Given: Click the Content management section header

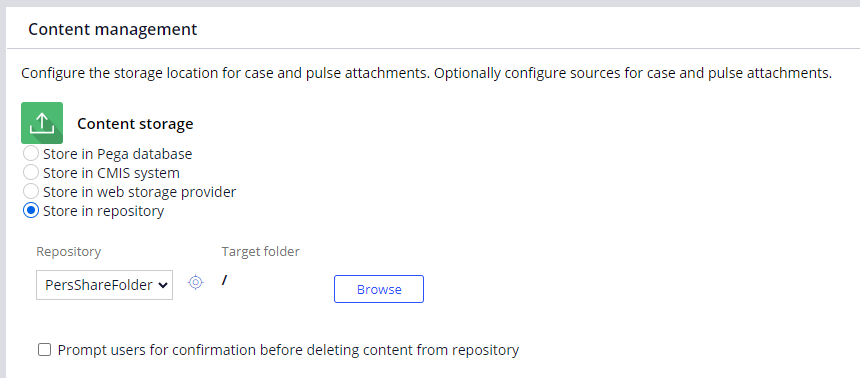Looking at the screenshot, I should pos(112,29).
